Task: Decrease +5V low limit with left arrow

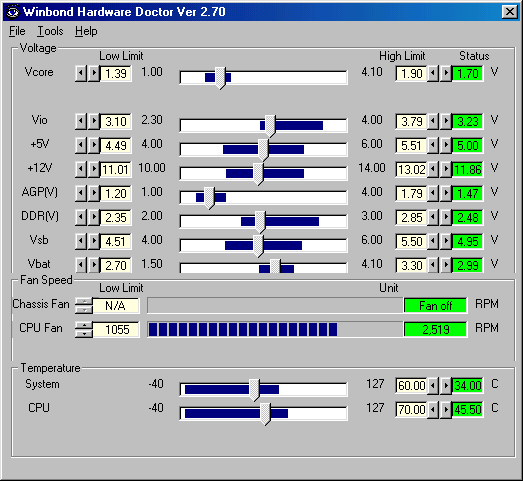Action: tap(81, 145)
